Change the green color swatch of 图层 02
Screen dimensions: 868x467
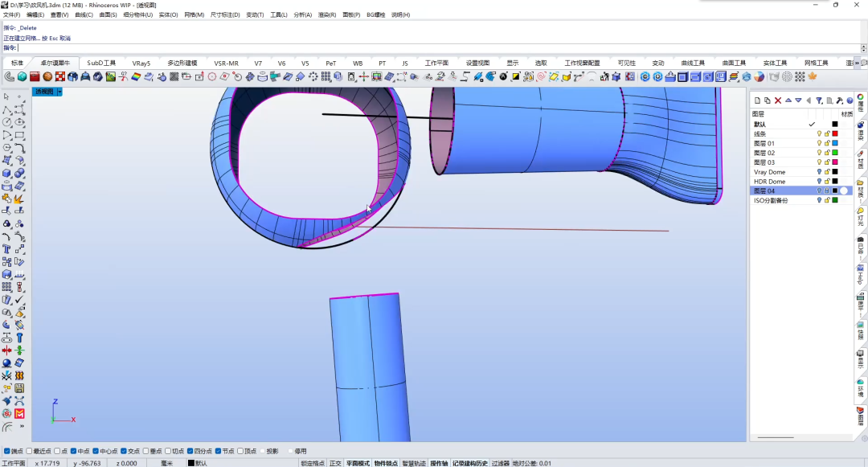coord(835,153)
